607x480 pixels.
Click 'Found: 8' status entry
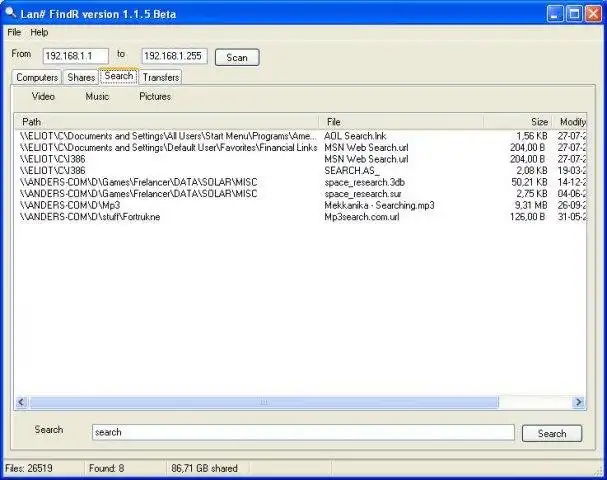point(106,469)
